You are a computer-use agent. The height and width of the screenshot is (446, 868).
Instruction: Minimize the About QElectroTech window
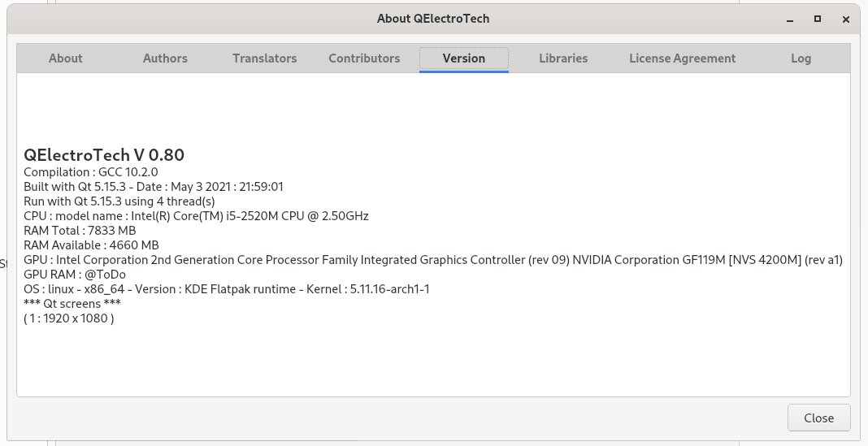[789, 19]
